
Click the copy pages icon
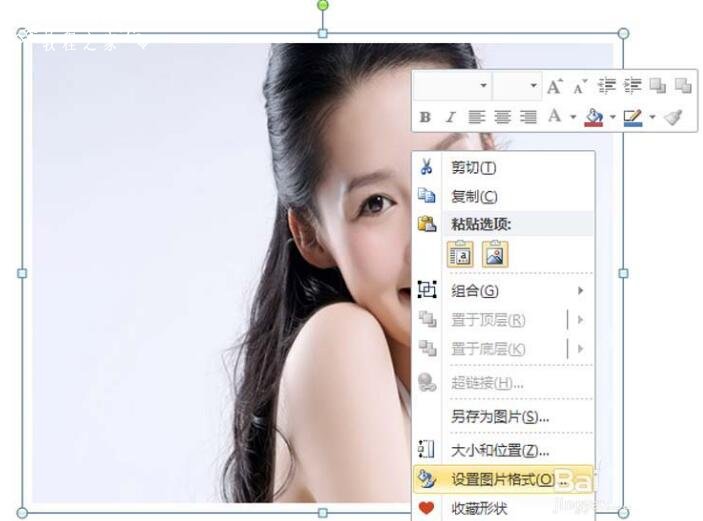(426, 195)
